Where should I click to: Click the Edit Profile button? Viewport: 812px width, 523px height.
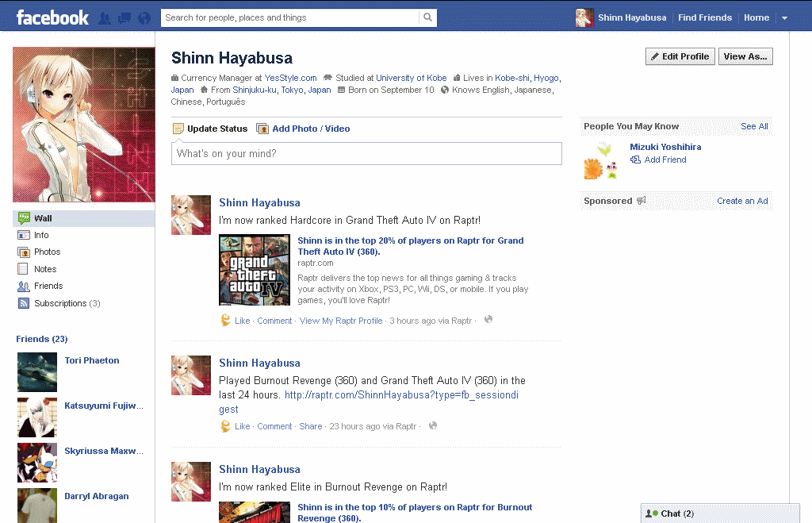(680, 56)
